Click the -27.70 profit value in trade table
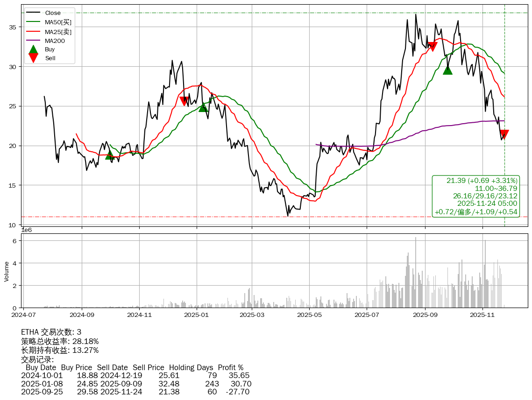 (237, 392)
